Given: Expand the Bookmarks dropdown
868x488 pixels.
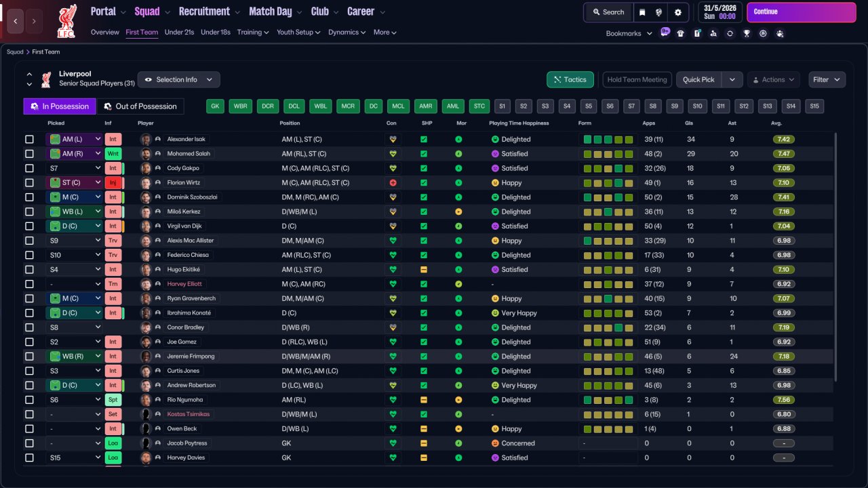Looking at the screenshot, I should [x=629, y=33].
